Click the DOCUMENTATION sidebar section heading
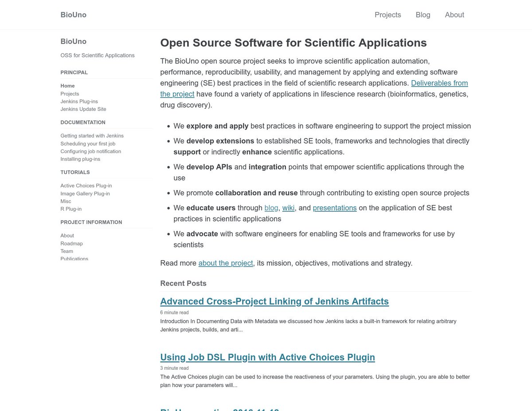Screen dimensions: 532x411 tap(83, 123)
